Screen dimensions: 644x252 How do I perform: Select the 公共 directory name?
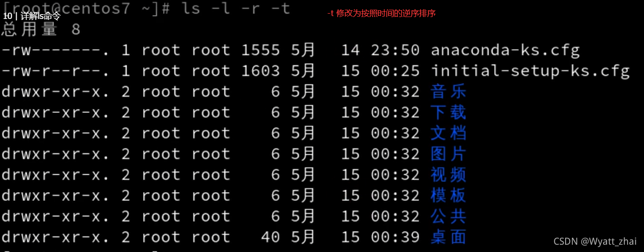[448, 216]
